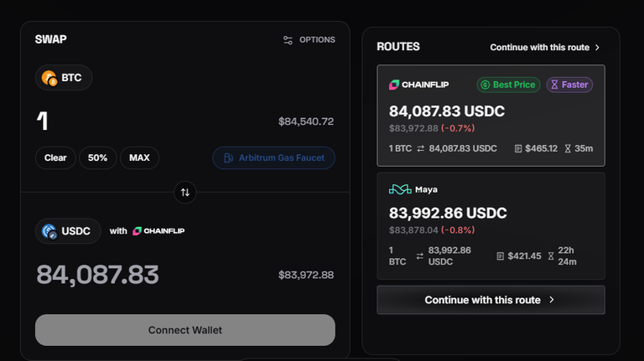Click the exchange arrows in Chainflip route

click(x=421, y=148)
